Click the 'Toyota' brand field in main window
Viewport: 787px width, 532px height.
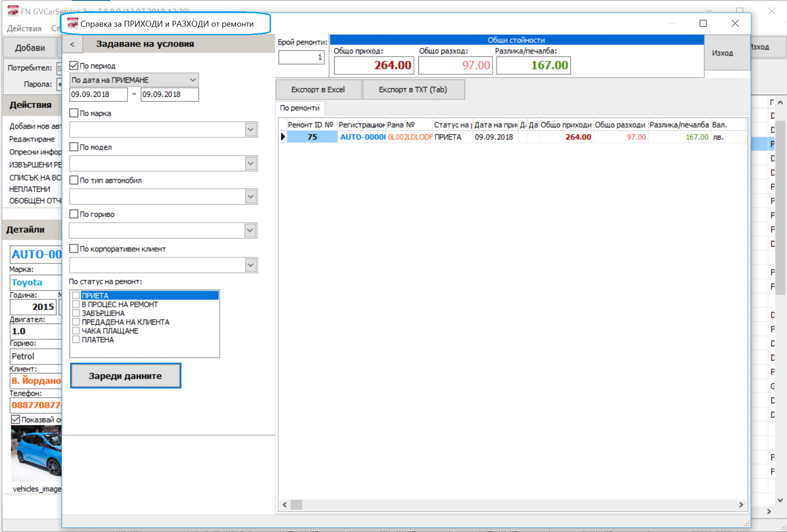point(36,282)
